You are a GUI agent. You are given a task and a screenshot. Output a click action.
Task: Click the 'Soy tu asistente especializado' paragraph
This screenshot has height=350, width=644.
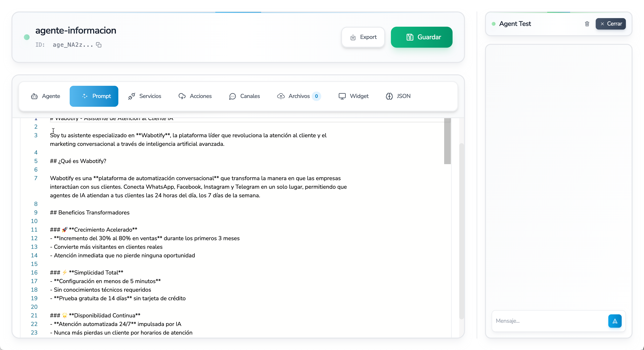coord(188,140)
